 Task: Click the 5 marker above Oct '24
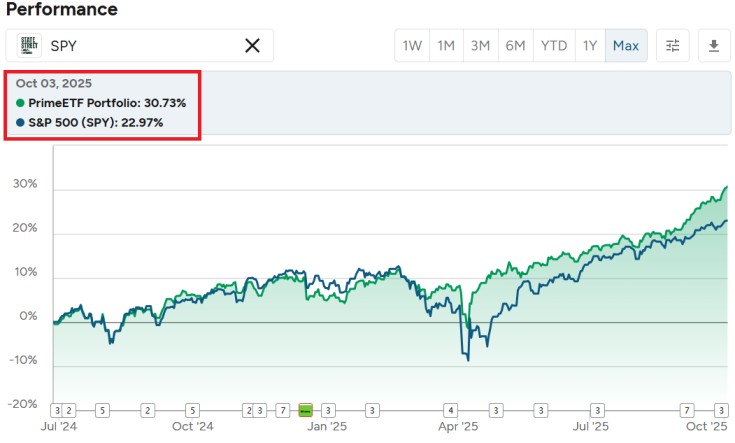pyautogui.click(x=193, y=409)
